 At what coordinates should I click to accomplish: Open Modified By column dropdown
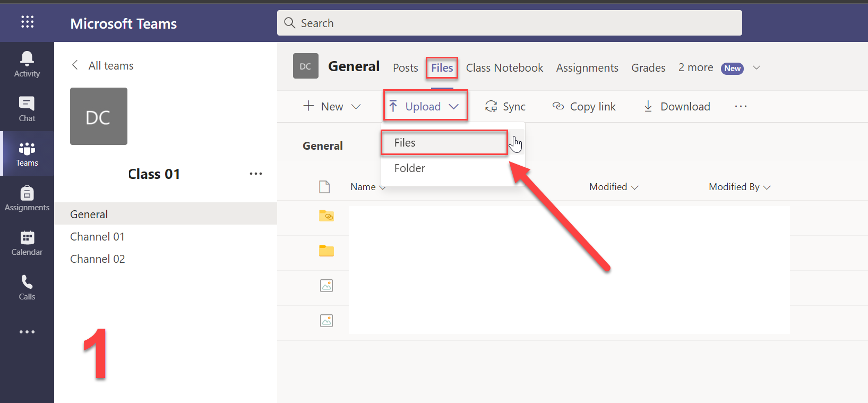point(740,187)
